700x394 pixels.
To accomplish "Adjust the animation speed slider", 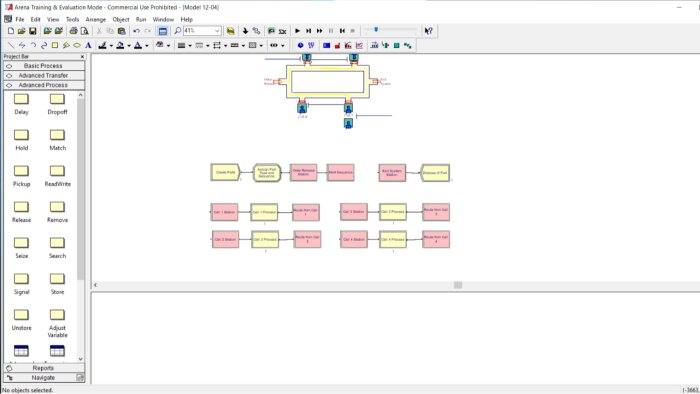I will click(x=376, y=29).
